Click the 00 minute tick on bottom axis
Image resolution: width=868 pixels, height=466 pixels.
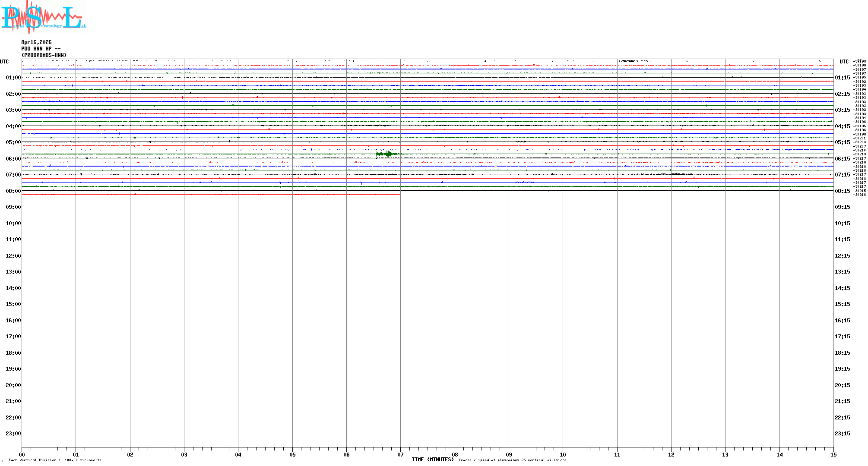point(22,454)
